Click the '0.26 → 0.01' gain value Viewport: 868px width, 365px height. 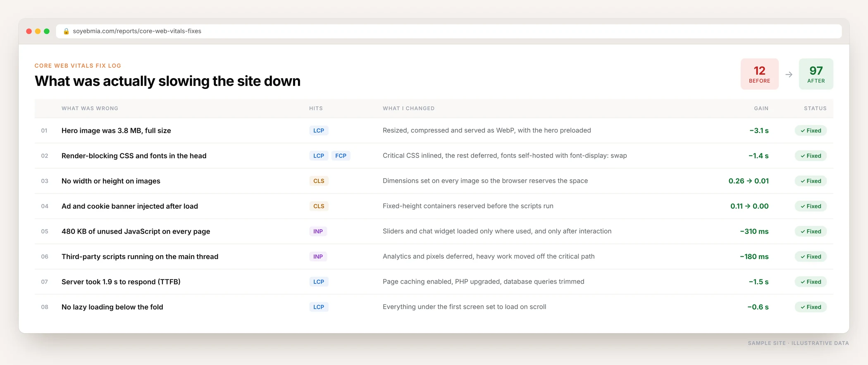tap(749, 181)
